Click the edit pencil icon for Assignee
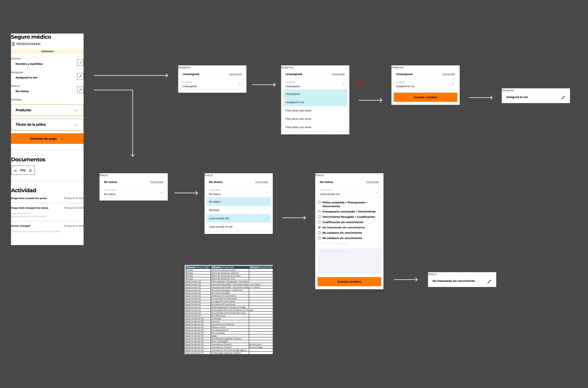This screenshot has width=588, height=388. coord(80,76)
